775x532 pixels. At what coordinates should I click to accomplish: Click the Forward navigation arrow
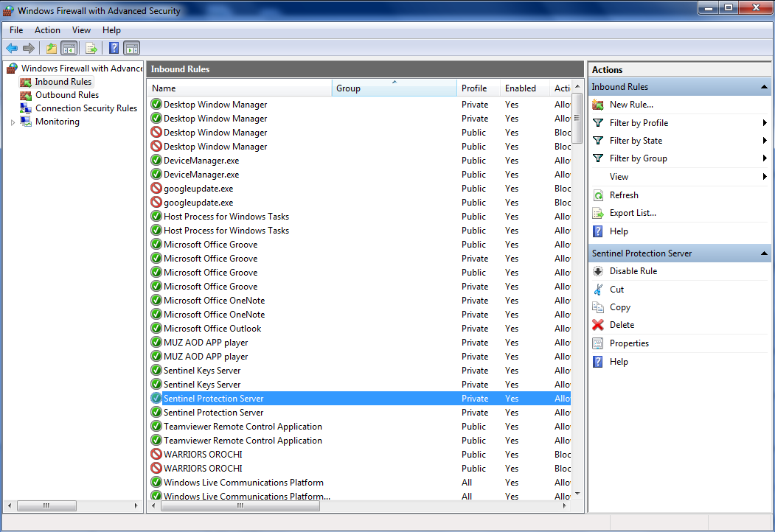(29, 48)
